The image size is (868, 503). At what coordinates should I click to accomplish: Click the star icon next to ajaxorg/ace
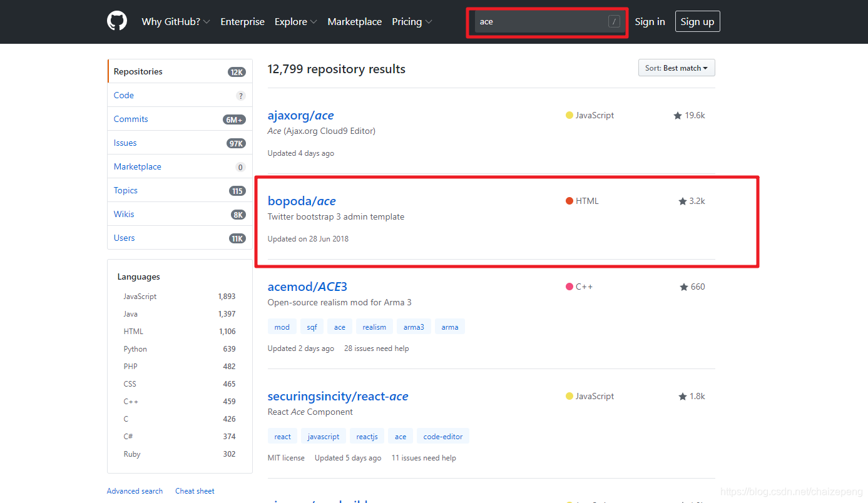[678, 115]
